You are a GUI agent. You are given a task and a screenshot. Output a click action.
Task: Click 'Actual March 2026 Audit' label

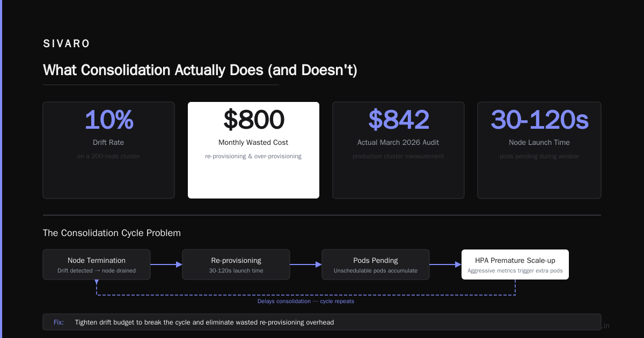point(398,143)
